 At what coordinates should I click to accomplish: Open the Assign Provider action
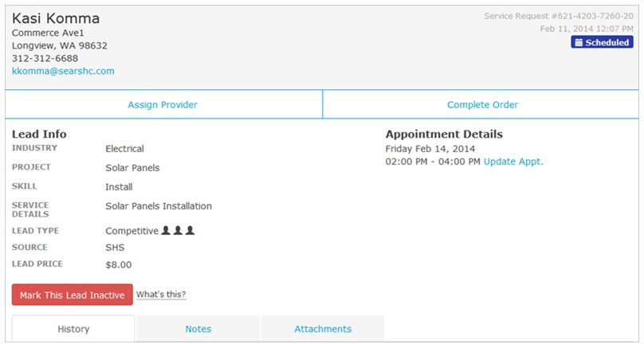[x=163, y=105]
